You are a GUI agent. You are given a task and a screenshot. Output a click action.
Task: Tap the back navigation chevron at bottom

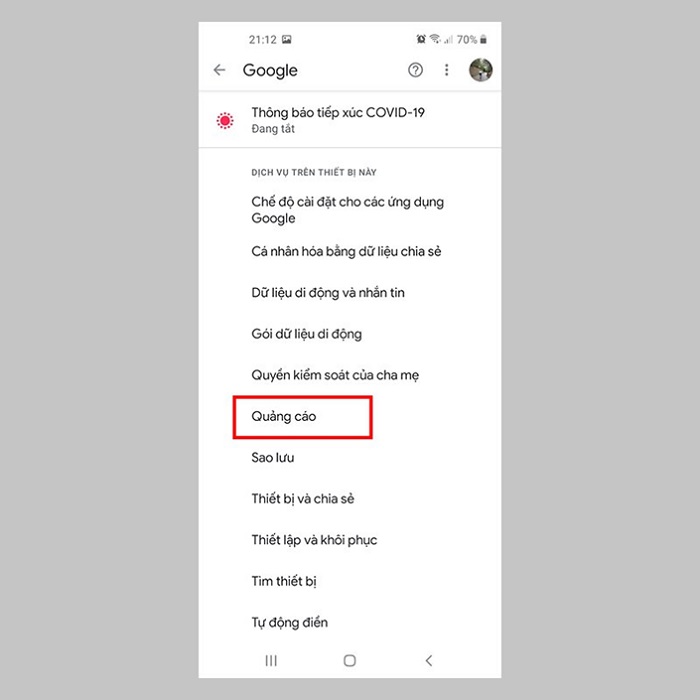pyautogui.click(x=429, y=660)
